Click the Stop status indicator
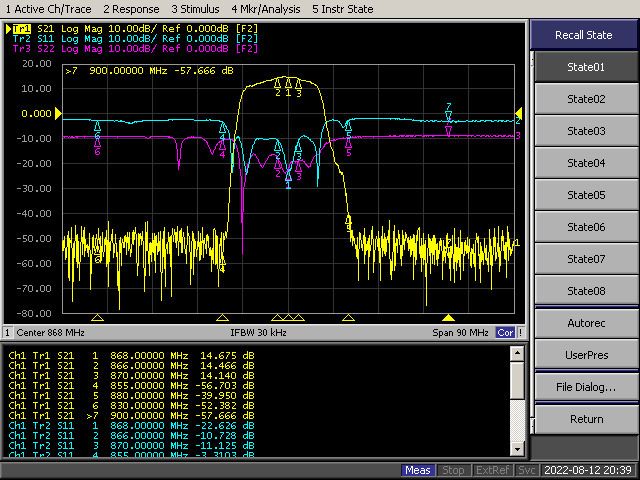The width and height of the screenshot is (640, 480). coord(453,470)
